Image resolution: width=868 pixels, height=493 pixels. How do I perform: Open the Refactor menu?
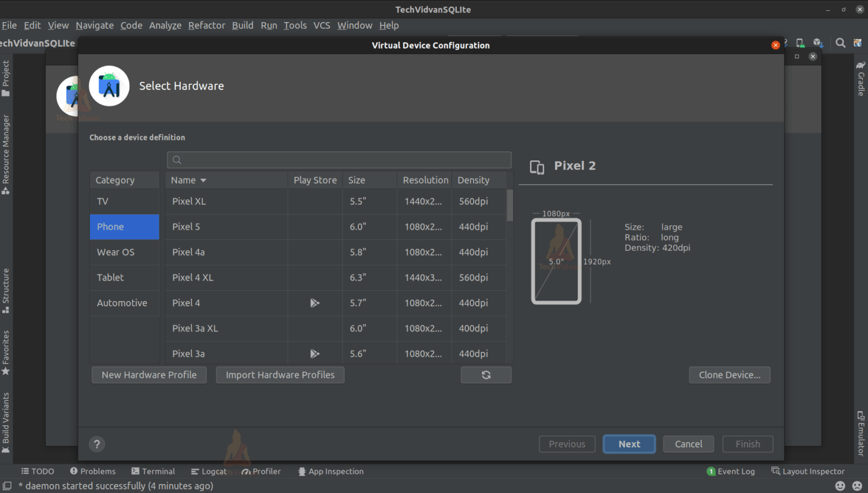click(206, 25)
